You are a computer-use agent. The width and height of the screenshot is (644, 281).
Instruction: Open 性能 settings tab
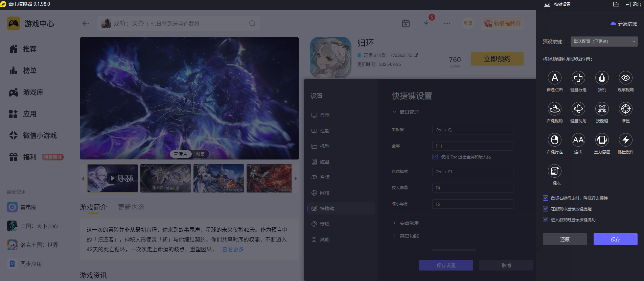point(341,131)
